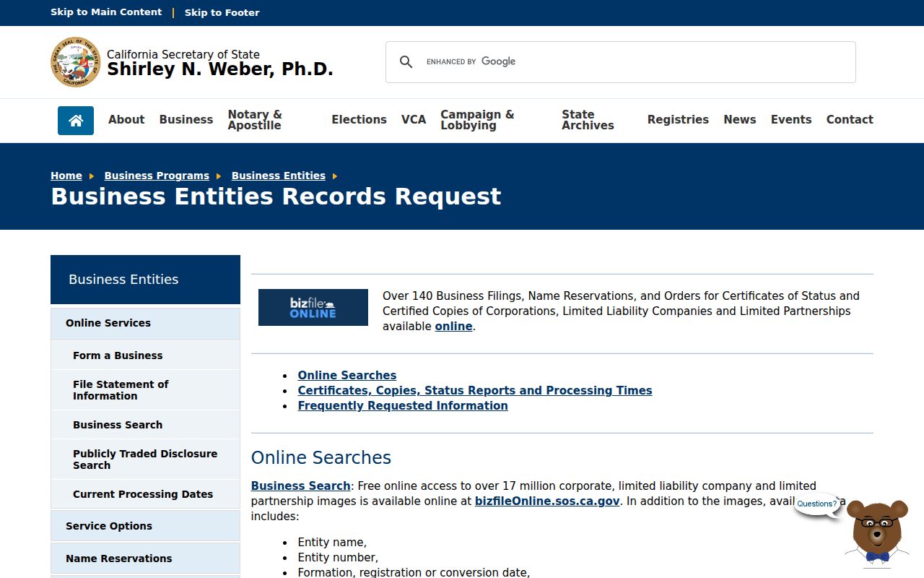Screen dimensions: 924x578
Task: Expand Online Services sidebar section
Action: [145, 323]
